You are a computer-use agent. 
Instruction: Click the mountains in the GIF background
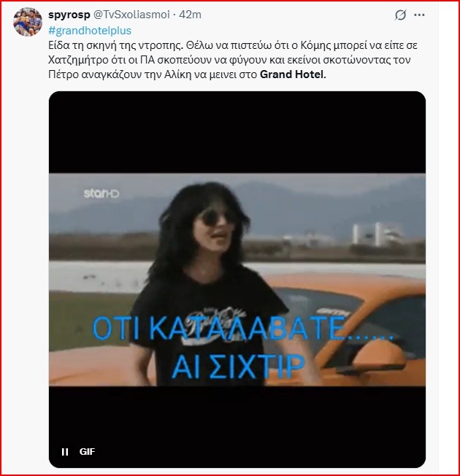pyautogui.click(x=304, y=200)
